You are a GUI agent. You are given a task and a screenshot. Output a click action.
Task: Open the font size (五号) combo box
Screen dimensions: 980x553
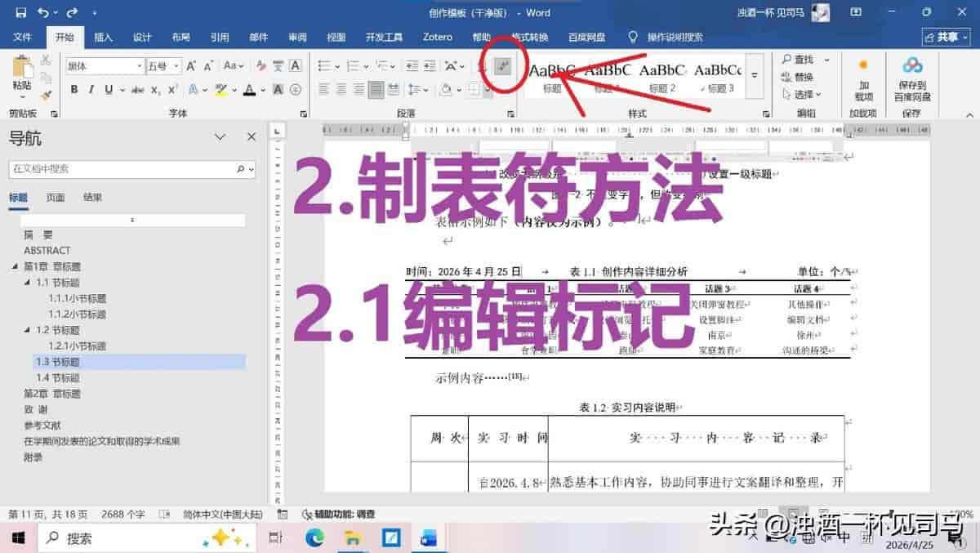click(x=163, y=66)
